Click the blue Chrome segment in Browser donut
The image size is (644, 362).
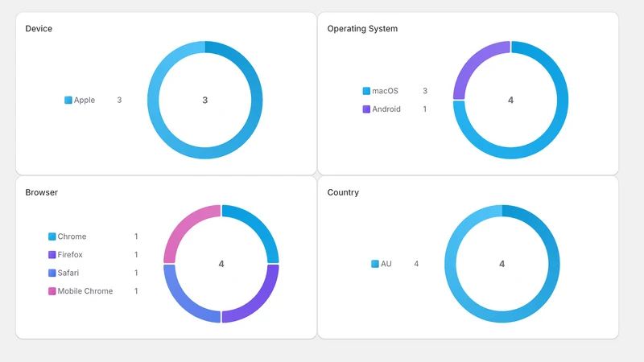(258, 226)
